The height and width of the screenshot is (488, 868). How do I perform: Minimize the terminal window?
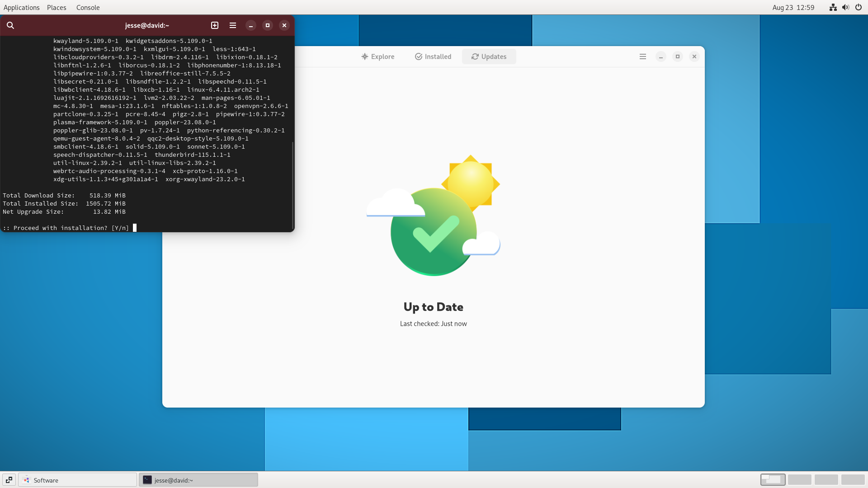(251, 25)
